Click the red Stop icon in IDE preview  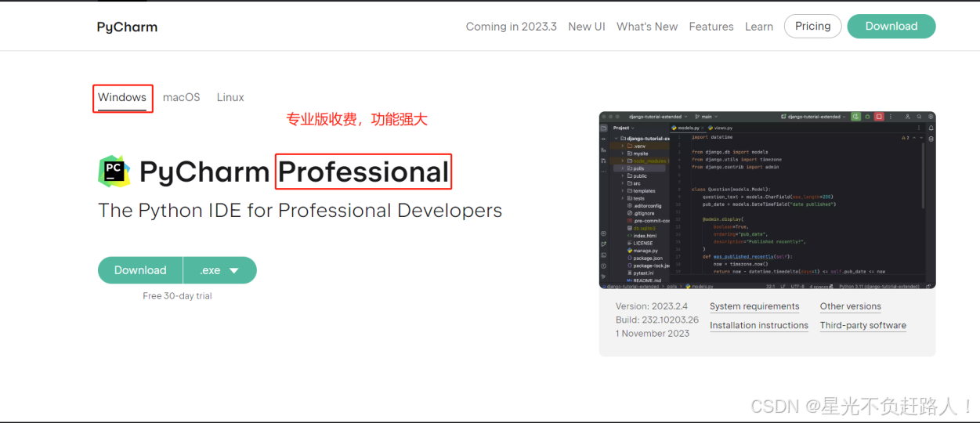(879, 117)
